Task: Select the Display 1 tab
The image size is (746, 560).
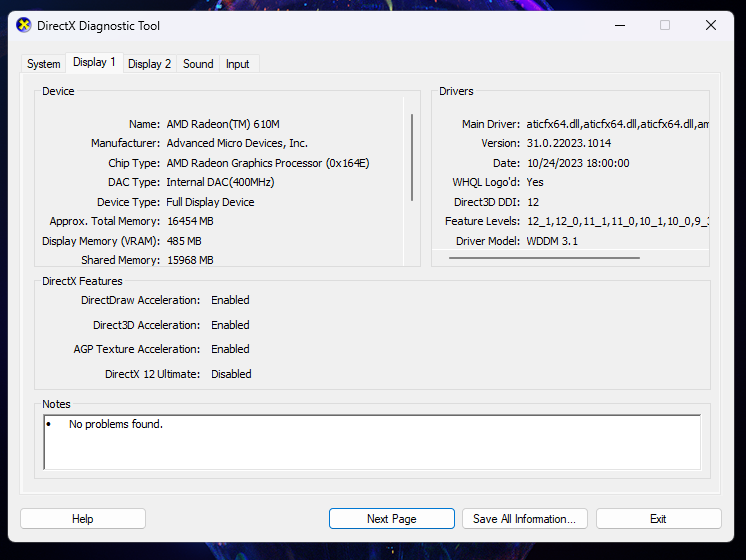Action: [94, 62]
